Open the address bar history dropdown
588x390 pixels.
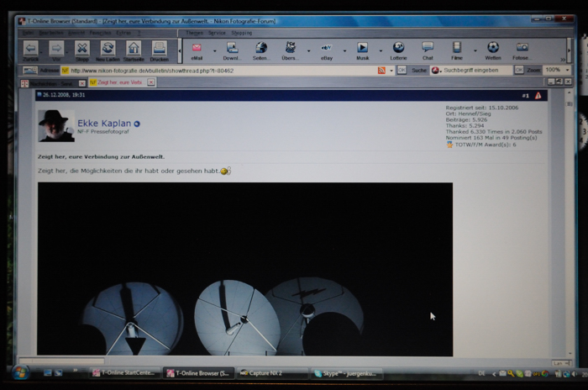point(391,71)
